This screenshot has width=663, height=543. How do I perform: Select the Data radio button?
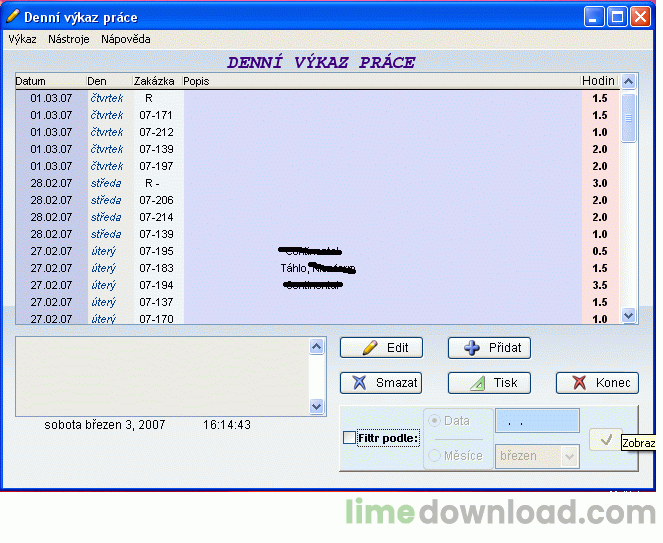pyautogui.click(x=434, y=420)
